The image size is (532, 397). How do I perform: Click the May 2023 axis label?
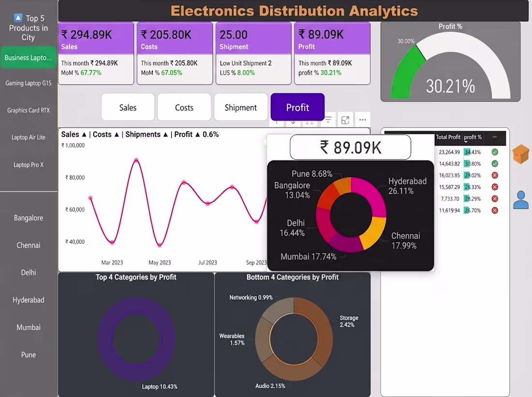click(160, 262)
